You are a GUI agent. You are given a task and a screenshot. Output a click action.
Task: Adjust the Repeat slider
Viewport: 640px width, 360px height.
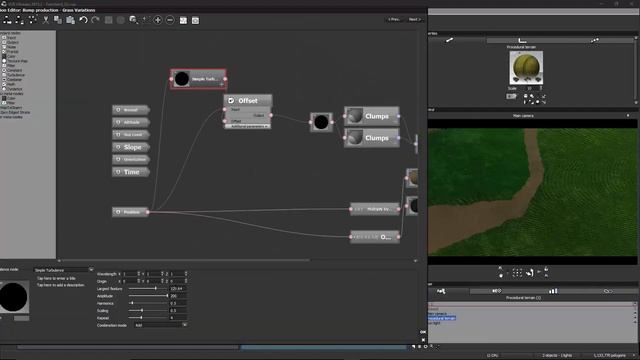click(149, 318)
